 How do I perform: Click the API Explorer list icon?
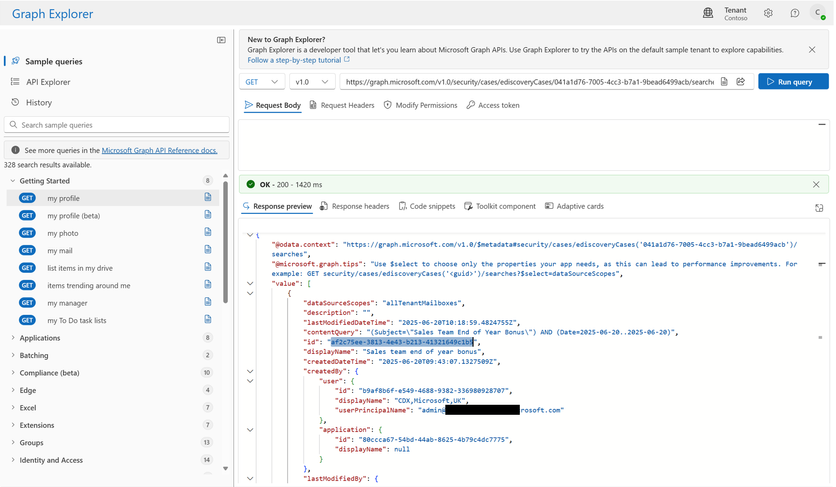[15, 82]
